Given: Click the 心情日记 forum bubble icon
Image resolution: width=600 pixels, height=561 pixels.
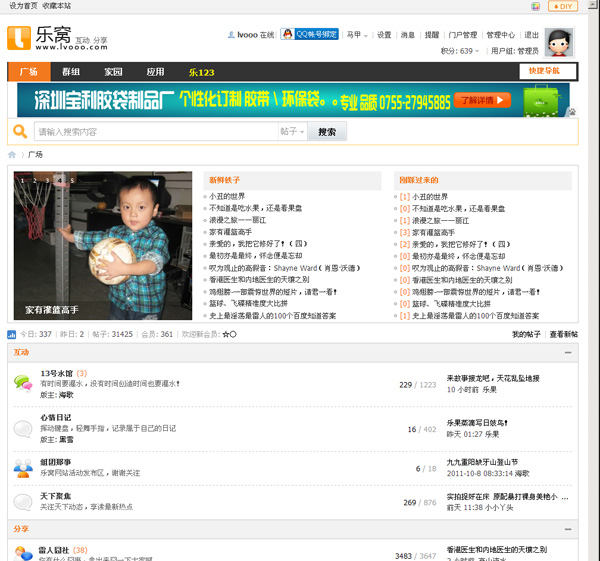Looking at the screenshot, I should [x=23, y=429].
